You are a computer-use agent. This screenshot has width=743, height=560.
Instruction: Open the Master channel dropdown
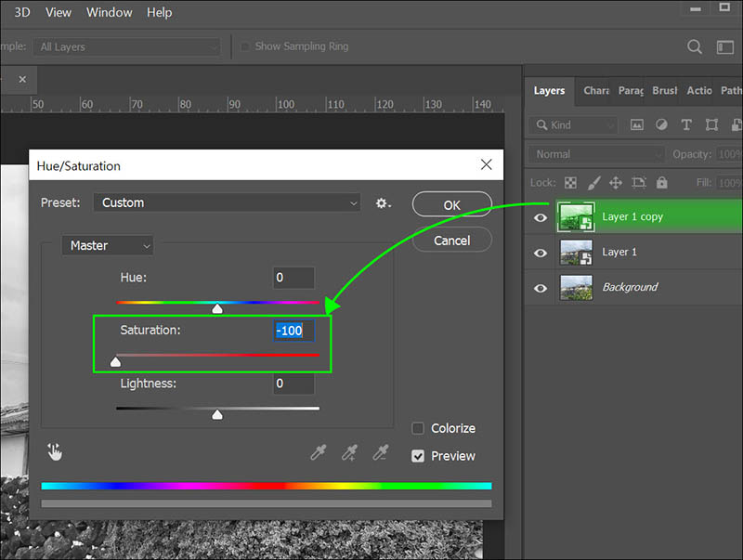click(x=108, y=245)
